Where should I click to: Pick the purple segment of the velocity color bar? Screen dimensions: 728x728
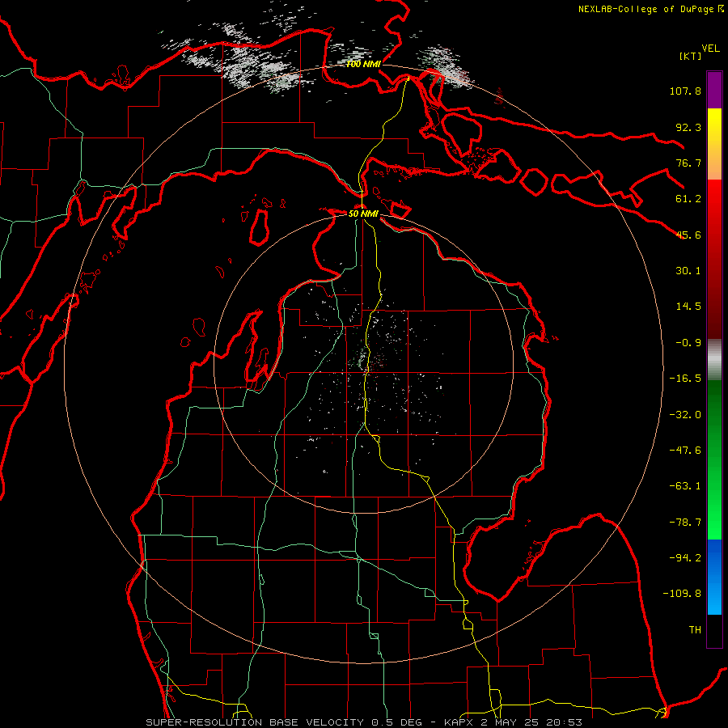[714, 90]
